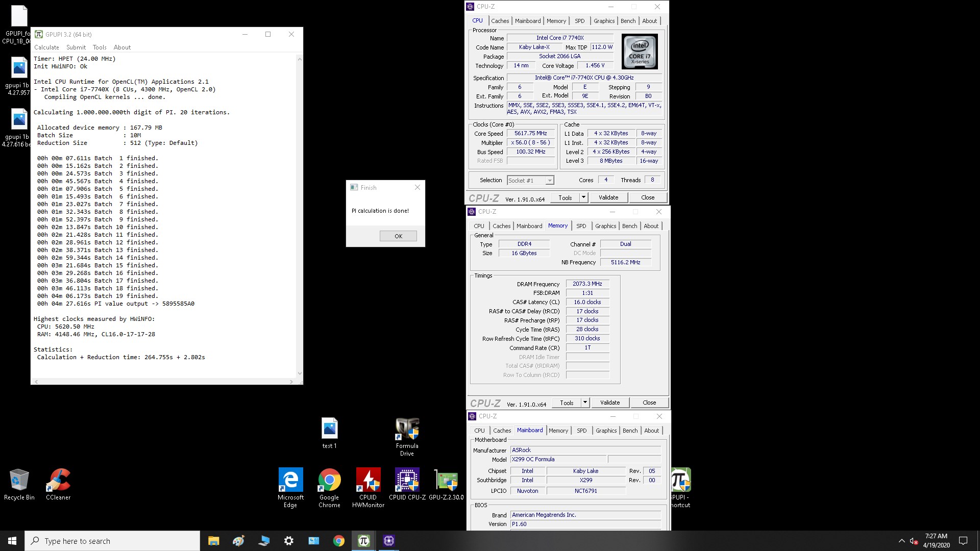Open Bench tab in Mainboard CPU-Z window
This screenshot has width=980, height=551.
pyautogui.click(x=630, y=431)
